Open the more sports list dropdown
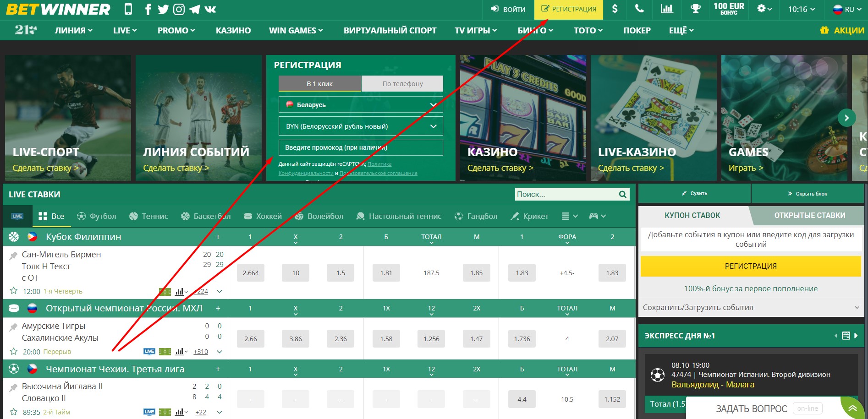The width and height of the screenshot is (868, 419). point(570,216)
